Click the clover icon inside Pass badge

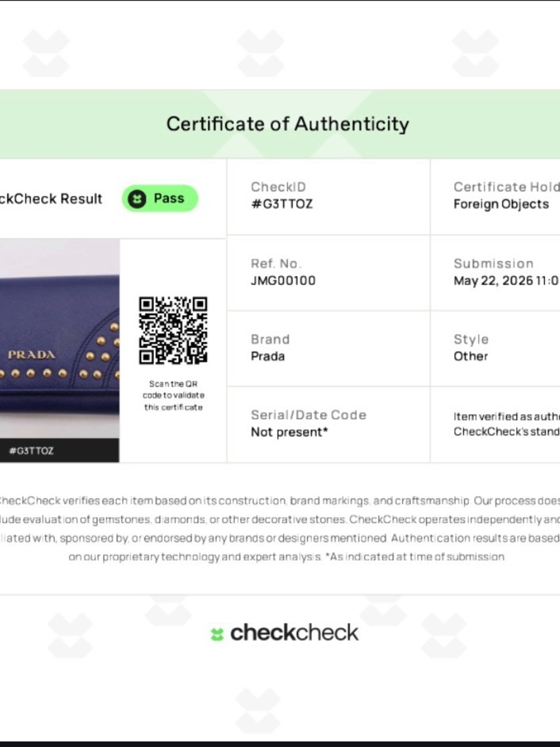137,198
